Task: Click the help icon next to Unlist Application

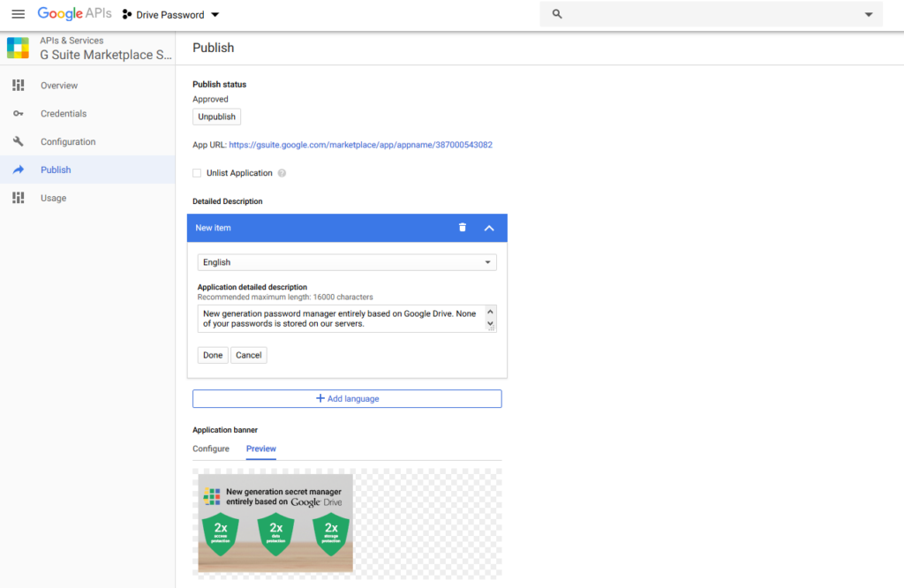Action: click(x=282, y=173)
